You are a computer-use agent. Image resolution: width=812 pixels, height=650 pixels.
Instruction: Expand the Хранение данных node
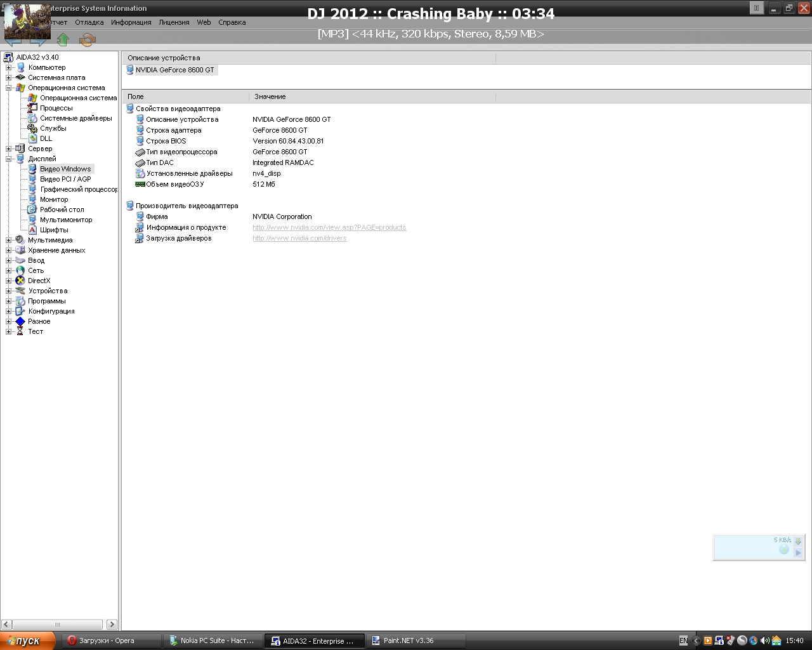pos(9,250)
